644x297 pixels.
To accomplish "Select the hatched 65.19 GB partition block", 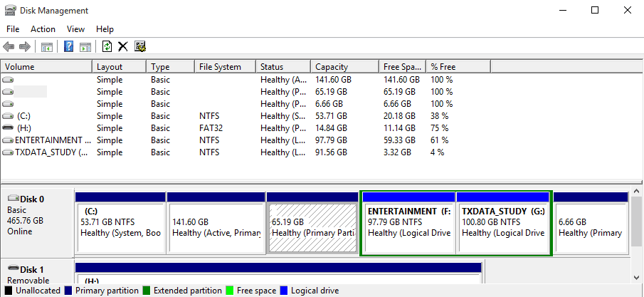I will (312, 222).
